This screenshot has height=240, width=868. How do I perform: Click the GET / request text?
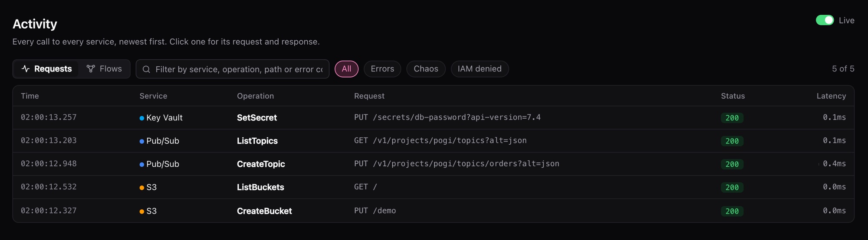365,187
